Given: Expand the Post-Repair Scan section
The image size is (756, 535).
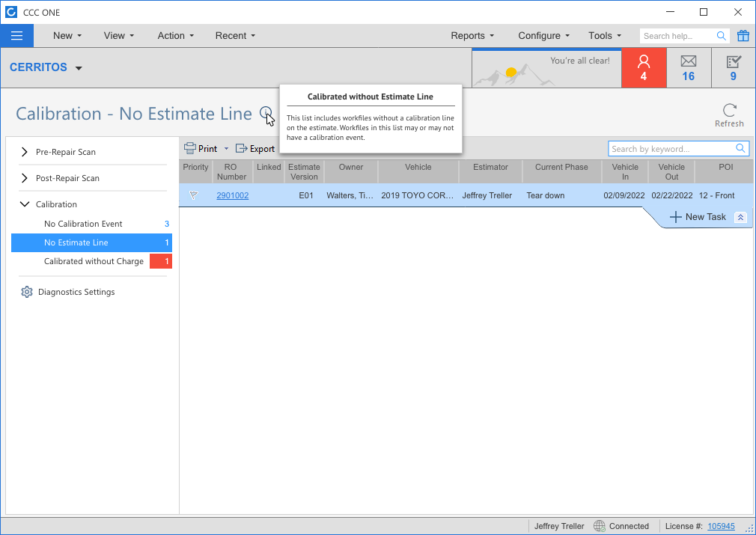Looking at the screenshot, I should [25, 178].
